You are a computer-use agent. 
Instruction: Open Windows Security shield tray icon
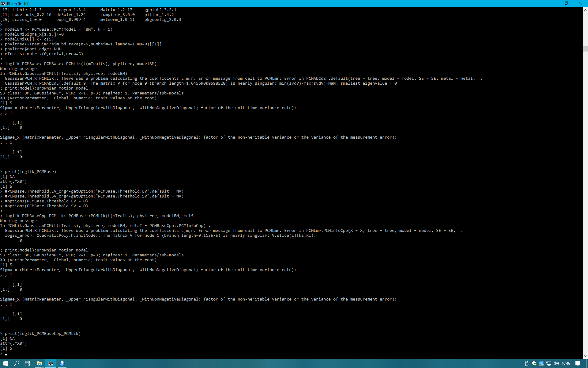(534, 363)
